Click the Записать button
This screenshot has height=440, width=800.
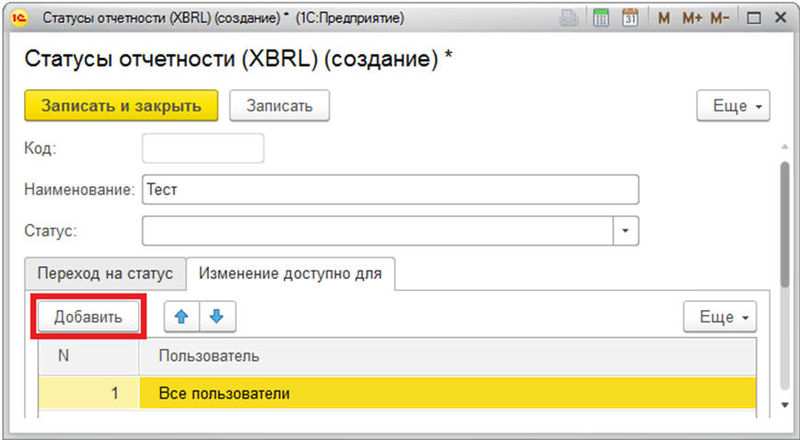pyautogui.click(x=280, y=106)
